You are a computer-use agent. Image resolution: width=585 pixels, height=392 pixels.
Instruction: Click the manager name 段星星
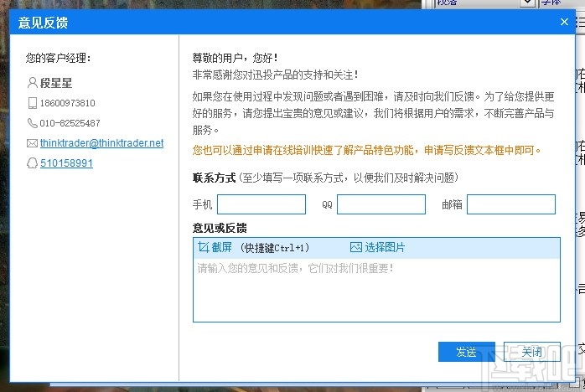click(56, 83)
